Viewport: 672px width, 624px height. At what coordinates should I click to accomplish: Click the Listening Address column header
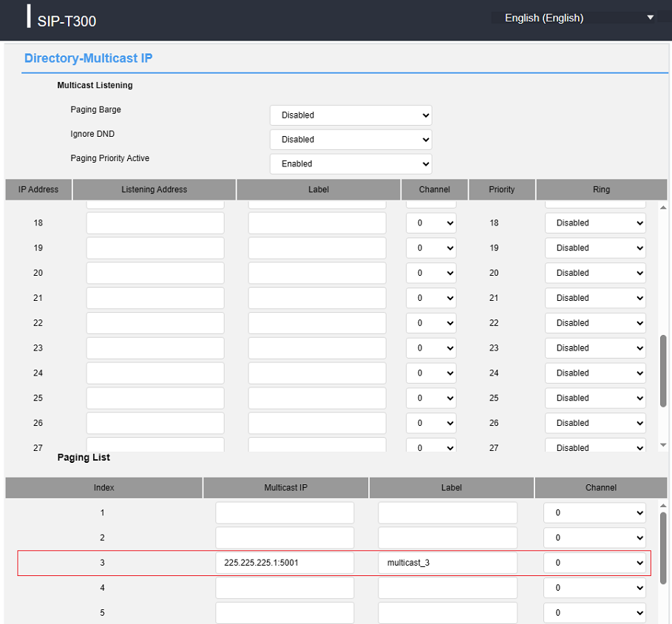point(155,189)
